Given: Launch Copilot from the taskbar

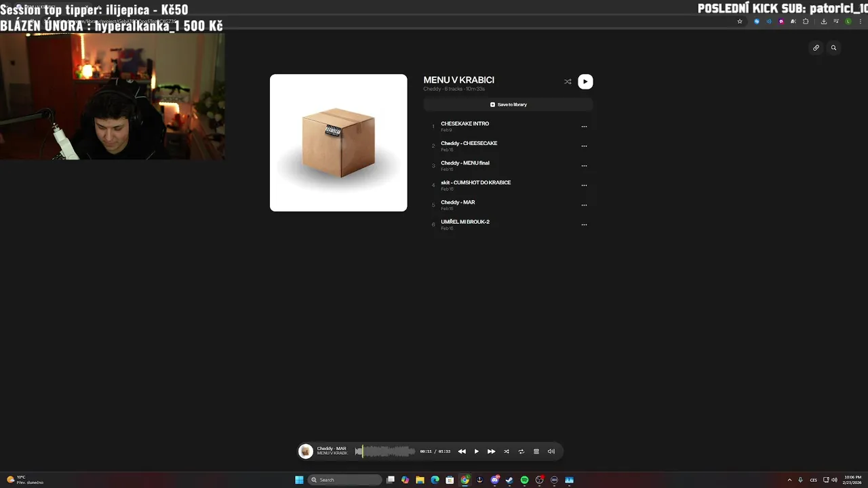Looking at the screenshot, I should [x=405, y=480].
